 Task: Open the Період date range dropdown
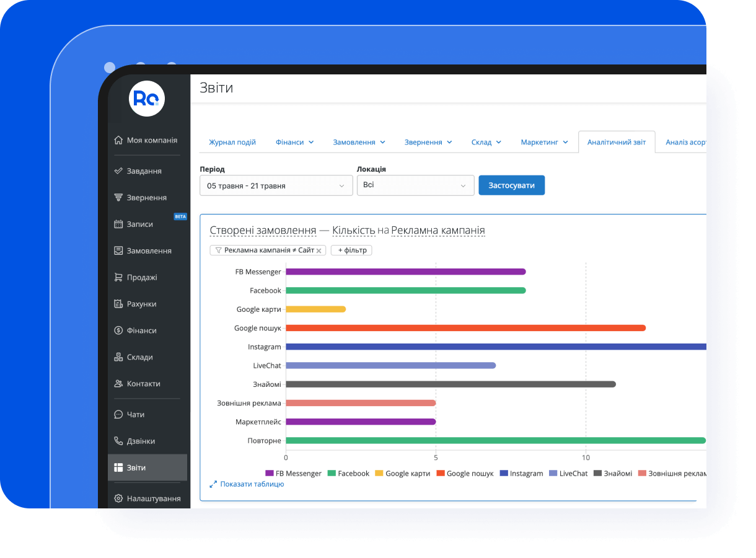[276, 185]
